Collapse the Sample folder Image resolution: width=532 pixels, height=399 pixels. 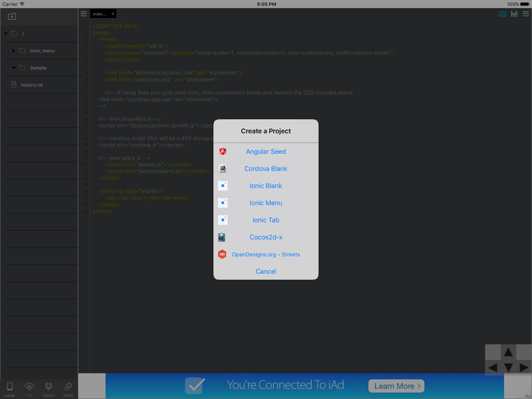pos(14,68)
